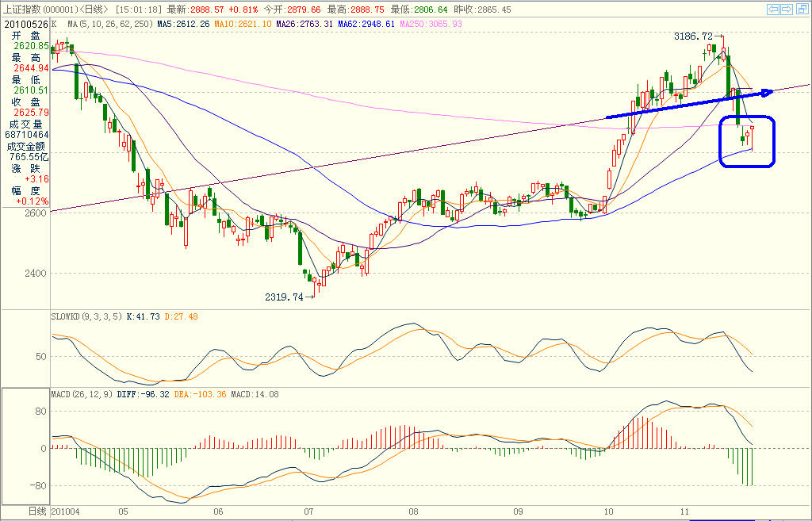Screen dimensions: 812x521
Task: Click the 2400 price axis label
Action: (x=35, y=273)
